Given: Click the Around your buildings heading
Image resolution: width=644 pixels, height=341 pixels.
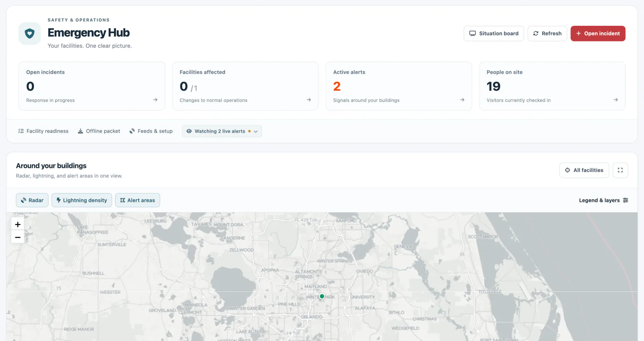Looking at the screenshot, I should [x=51, y=166].
